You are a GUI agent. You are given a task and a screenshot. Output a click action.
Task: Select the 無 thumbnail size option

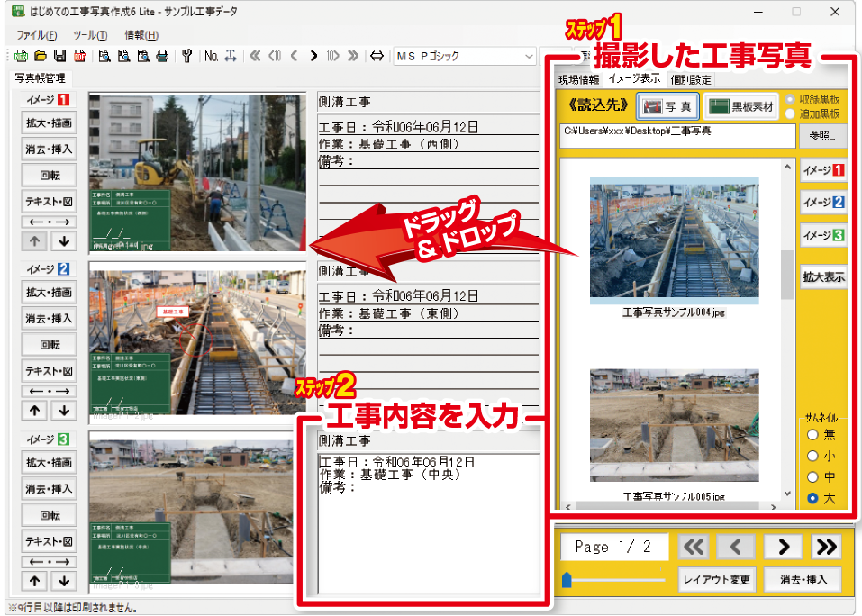813,434
